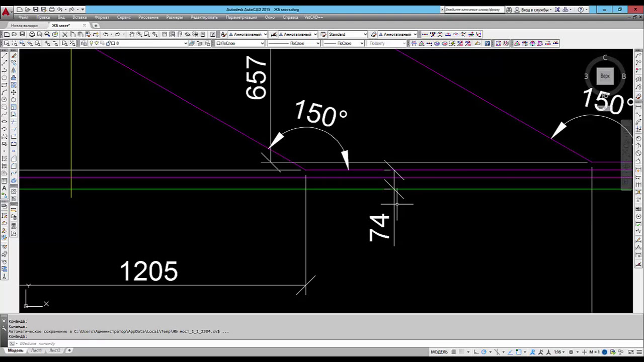Click the Dimension Style icon
The width and height of the screenshot is (644, 362).
(x=274, y=34)
